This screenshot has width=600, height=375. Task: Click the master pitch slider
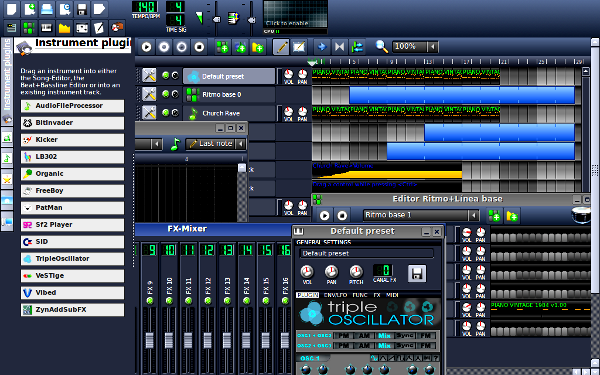[251, 20]
